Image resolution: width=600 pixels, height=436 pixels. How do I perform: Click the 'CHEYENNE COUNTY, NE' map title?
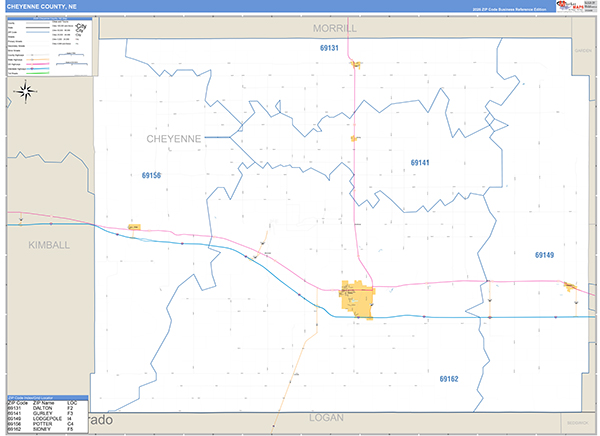point(41,7)
